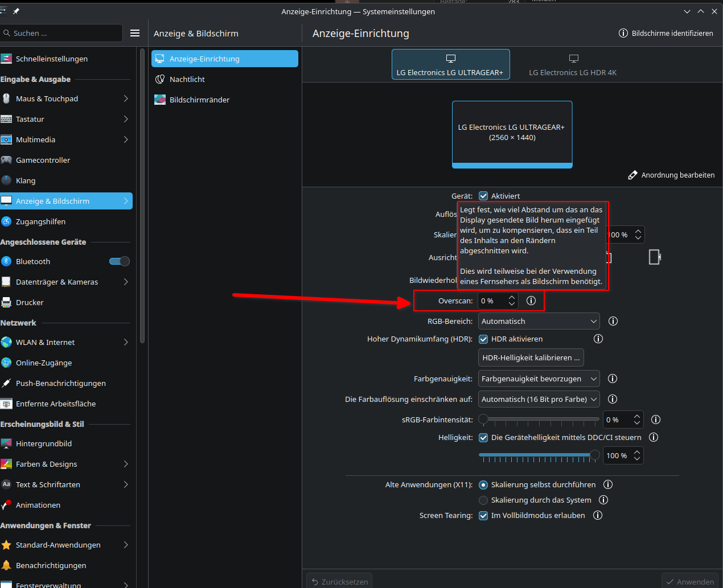
Task: Show info for Farbgenauigkeit setting
Action: click(x=613, y=379)
